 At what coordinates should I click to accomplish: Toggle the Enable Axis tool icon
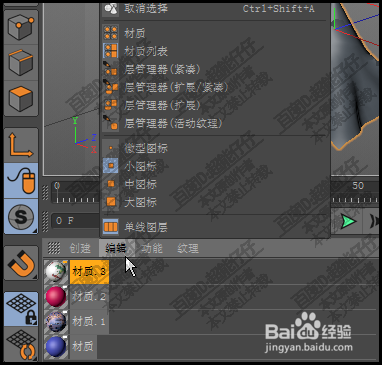[x=21, y=145]
